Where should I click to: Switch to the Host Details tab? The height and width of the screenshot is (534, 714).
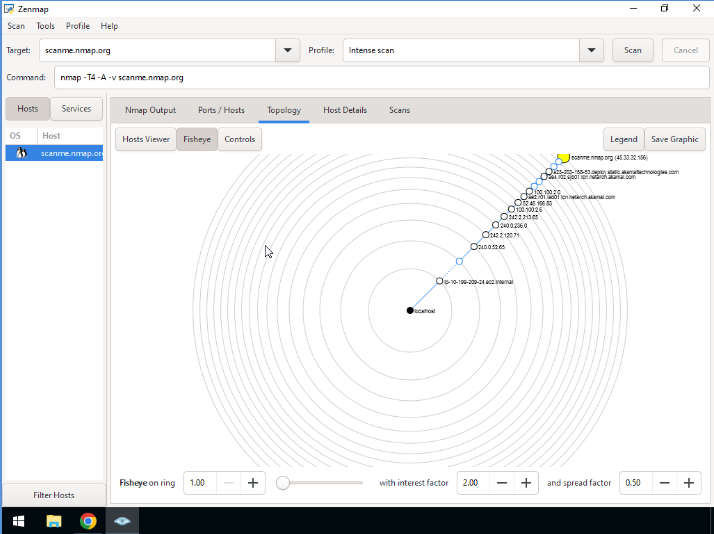tap(345, 110)
